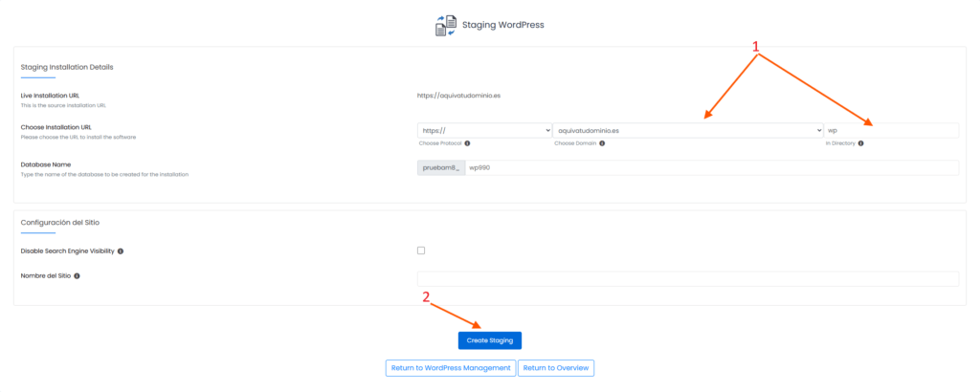Click the Choose Installation URL label
Viewport: 980px width, 392px height.
click(56, 127)
